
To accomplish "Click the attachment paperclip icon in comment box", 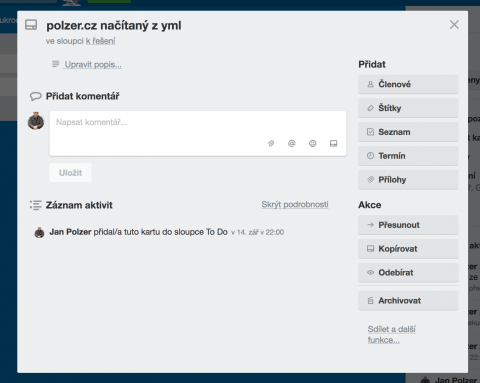I will (x=271, y=143).
